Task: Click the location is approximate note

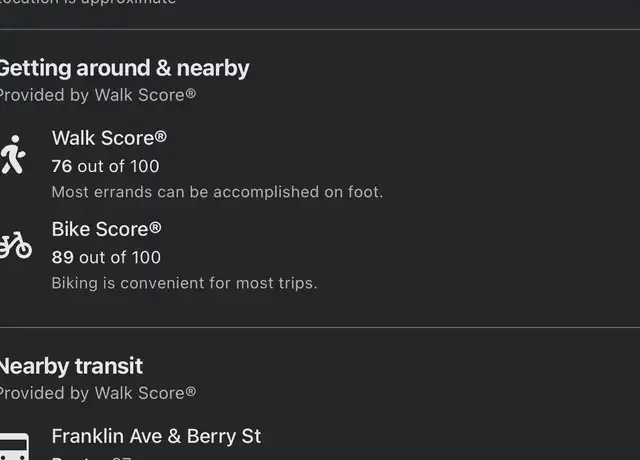Action: point(88,2)
